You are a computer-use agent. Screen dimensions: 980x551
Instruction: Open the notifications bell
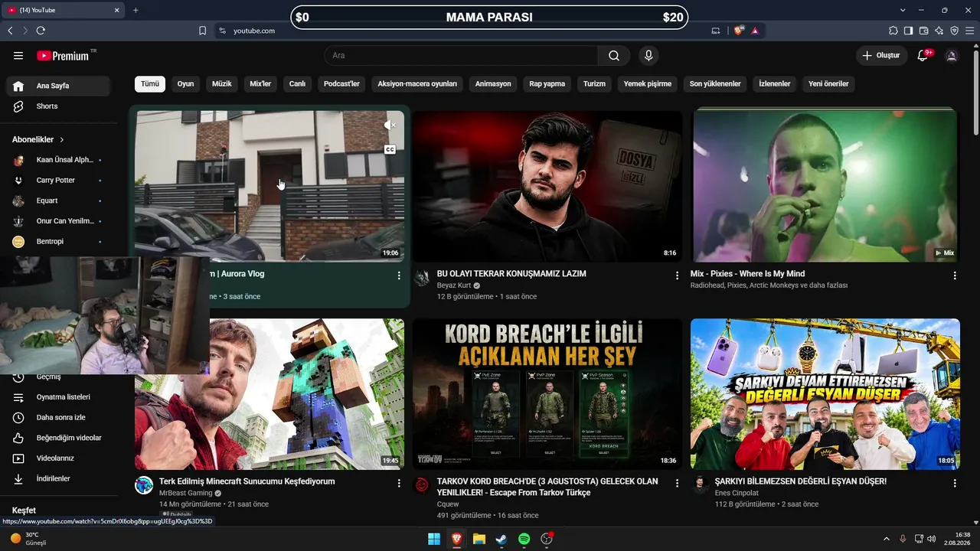point(923,56)
